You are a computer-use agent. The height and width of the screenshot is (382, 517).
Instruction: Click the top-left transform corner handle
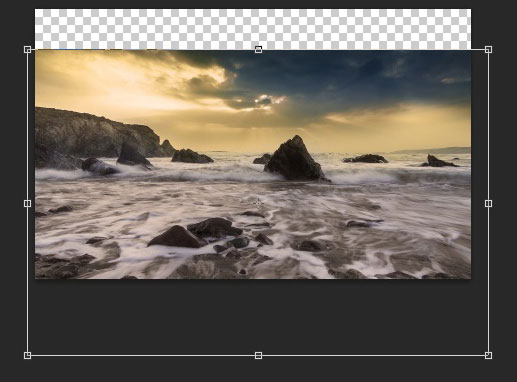point(28,50)
